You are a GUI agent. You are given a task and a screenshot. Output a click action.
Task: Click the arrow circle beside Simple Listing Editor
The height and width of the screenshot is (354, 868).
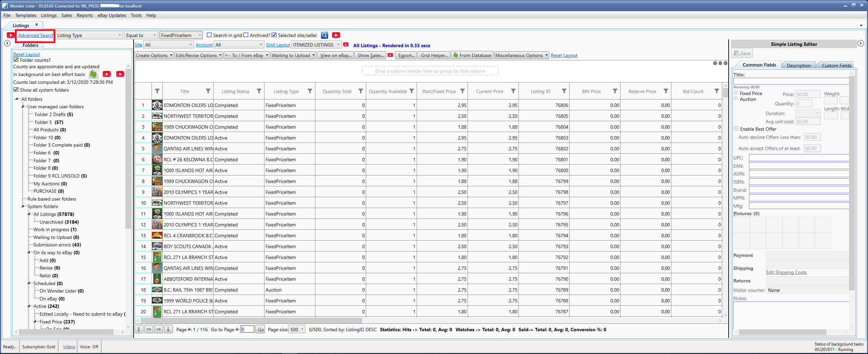coord(861,43)
